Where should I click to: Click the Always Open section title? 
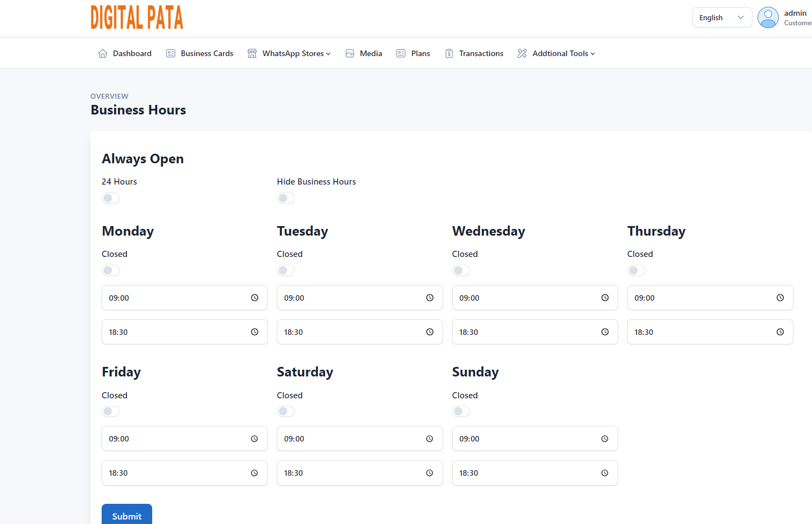tap(143, 159)
